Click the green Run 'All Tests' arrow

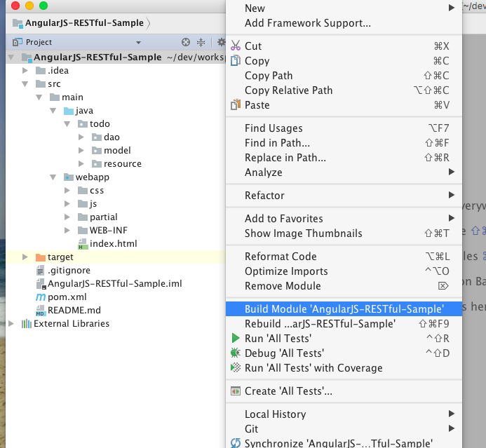[236, 338]
